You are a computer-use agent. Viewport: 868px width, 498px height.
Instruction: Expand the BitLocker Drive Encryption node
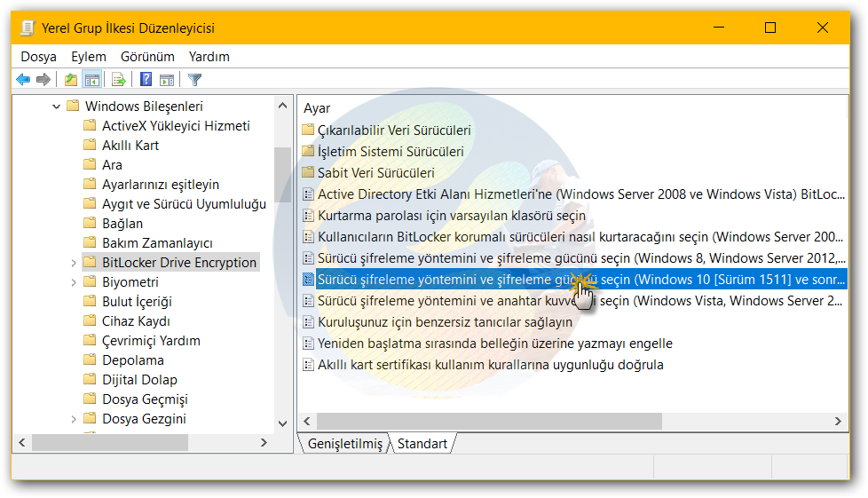point(73,263)
